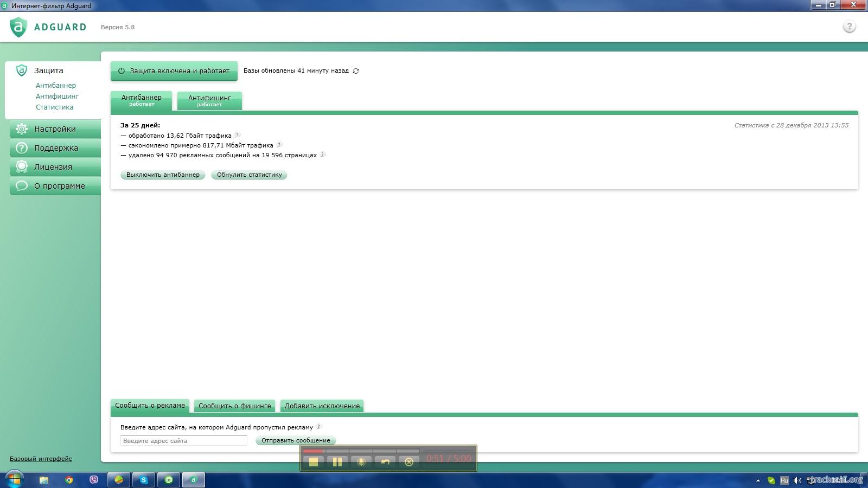The height and width of the screenshot is (488, 868).
Task: Open help with the question mark icon
Action: [x=849, y=27]
